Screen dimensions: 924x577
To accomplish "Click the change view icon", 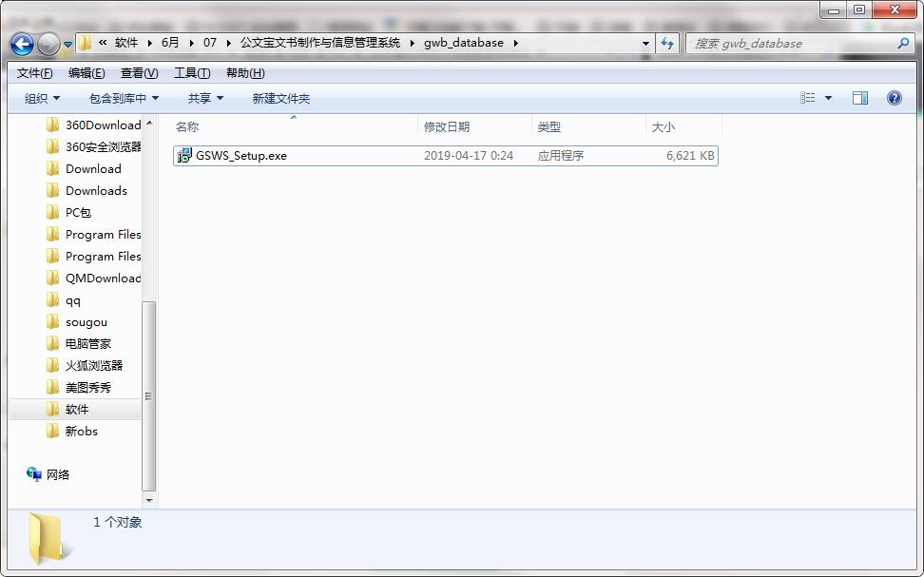I will tap(807, 97).
